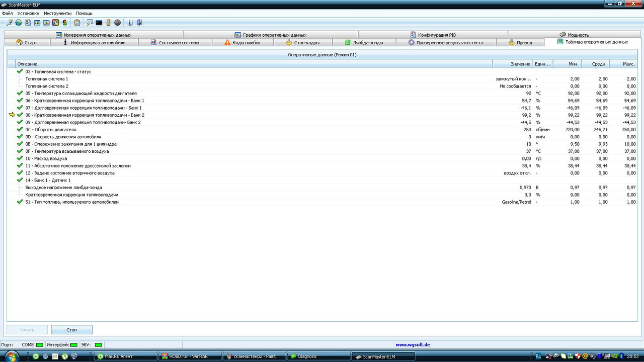644x362 pixels.
Task: Click the Стоп button
Action: point(71,330)
